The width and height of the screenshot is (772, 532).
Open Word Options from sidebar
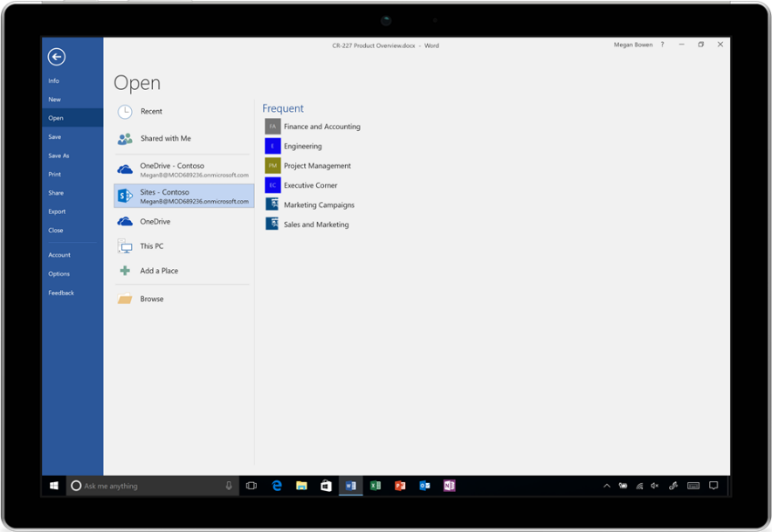click(x=59, y=274)
